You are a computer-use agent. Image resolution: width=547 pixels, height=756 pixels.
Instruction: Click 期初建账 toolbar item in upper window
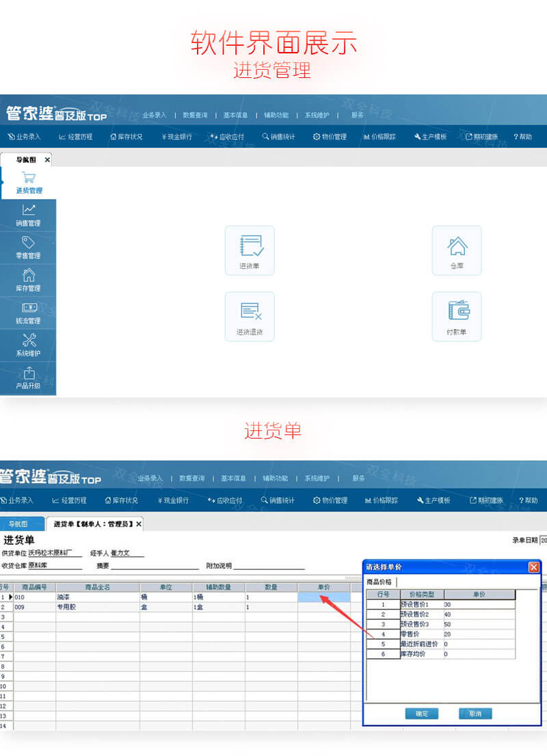(481, 137)
